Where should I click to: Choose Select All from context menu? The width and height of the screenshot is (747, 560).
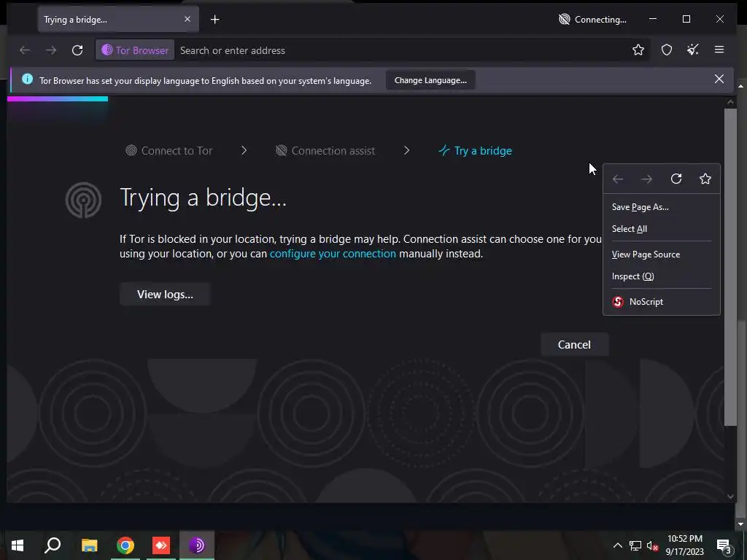(x=661, y=229)
